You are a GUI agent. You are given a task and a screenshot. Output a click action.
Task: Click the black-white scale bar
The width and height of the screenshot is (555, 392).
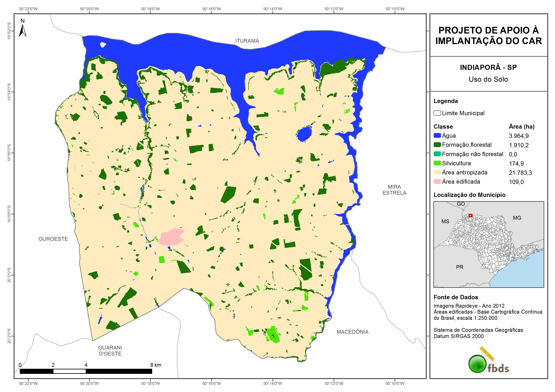tap(86, 371)
